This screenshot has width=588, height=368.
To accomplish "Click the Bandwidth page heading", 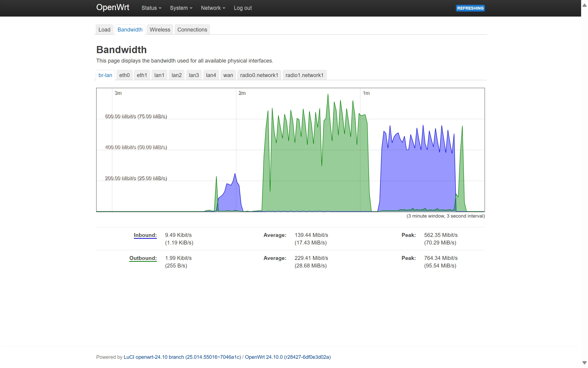I will coord(122,50).
